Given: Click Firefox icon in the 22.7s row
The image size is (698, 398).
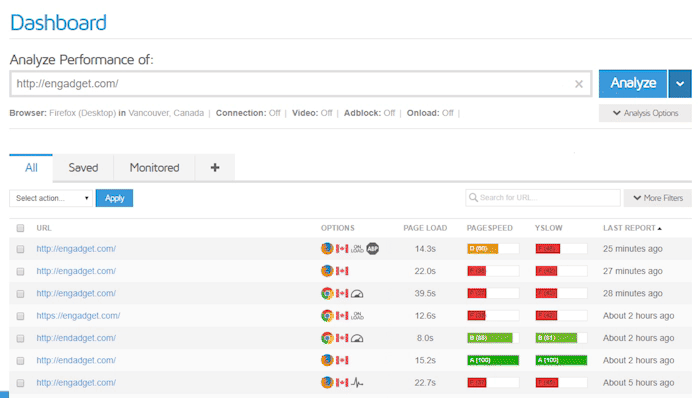Looking at the screenshot, I should pos(327,382).
